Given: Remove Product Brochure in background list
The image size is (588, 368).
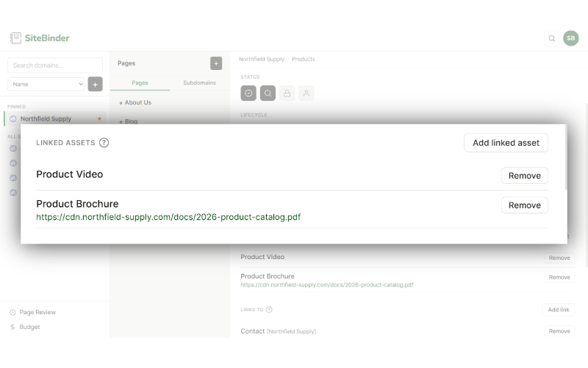Looking at the screenshot, I should [x=559, y=277].
